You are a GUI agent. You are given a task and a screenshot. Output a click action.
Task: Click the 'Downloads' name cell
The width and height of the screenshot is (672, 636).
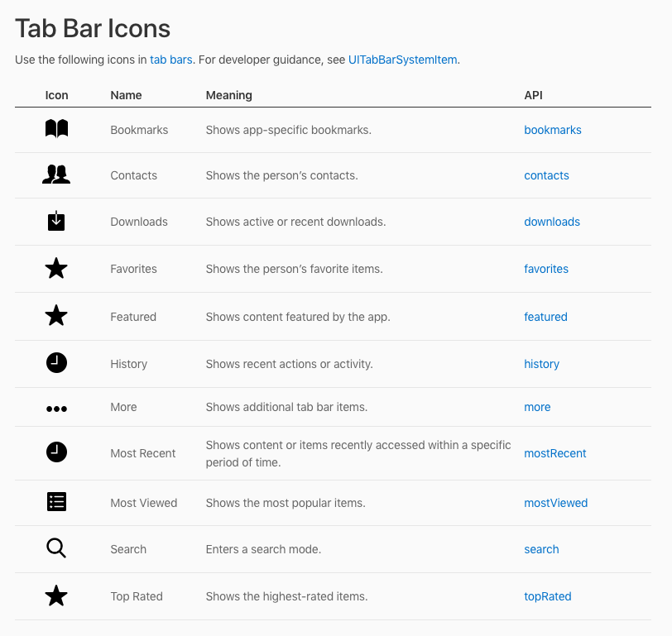[x=139, y=222]
